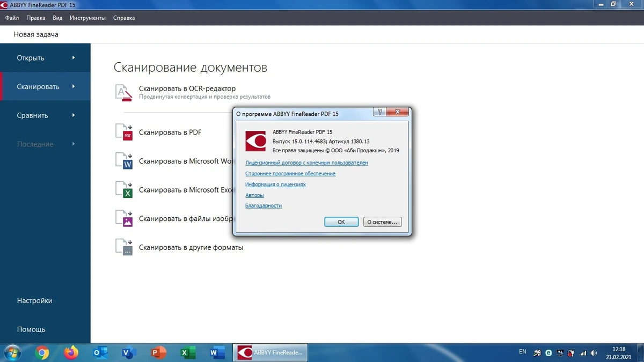
Task: Expand the Сравнить sidebar section
Action: point(45,115)
